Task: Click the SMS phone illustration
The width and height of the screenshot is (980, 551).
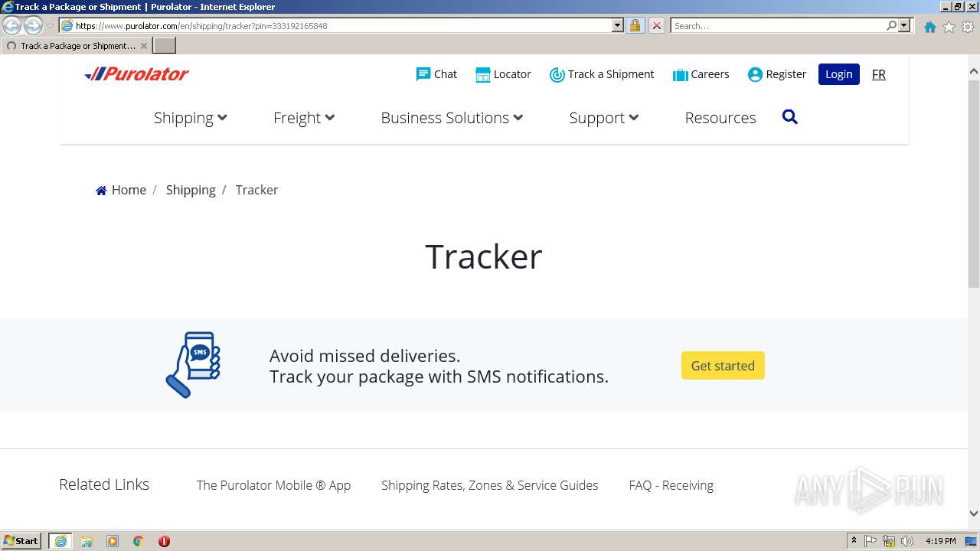Action: (x=193, y=364)
